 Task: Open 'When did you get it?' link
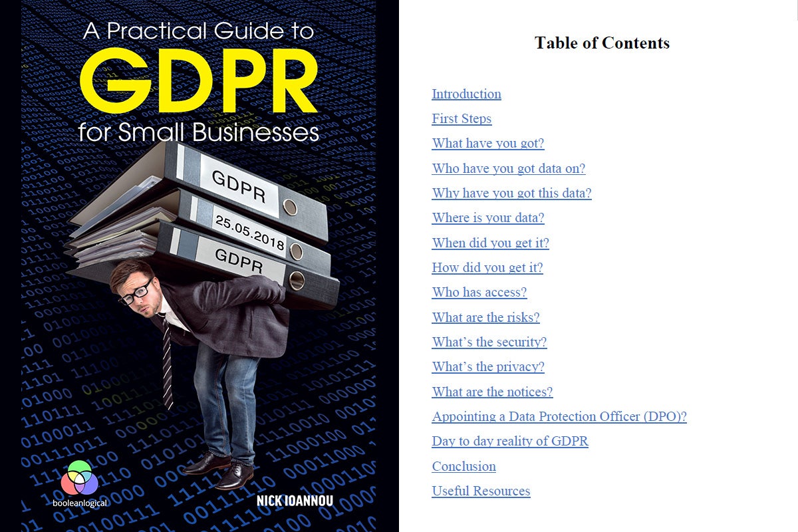pyautogui.click(x=491, y=243)
